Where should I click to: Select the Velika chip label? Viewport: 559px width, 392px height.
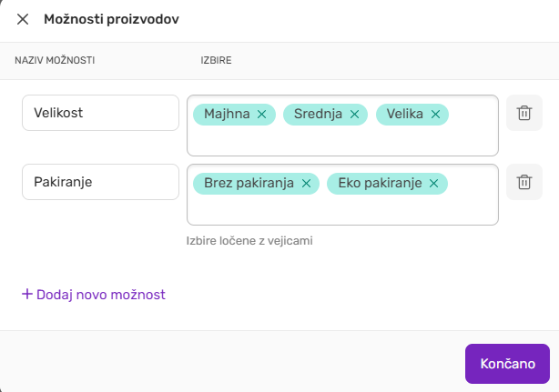point(405,114)
